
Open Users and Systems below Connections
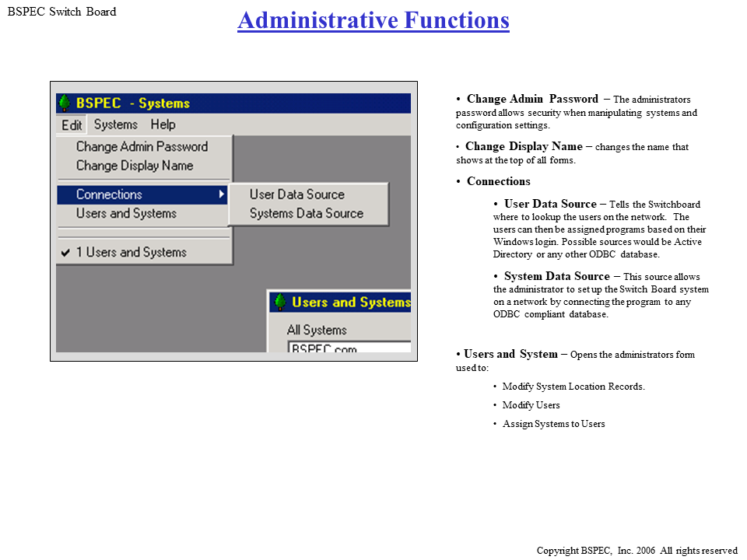pos(126,213)
